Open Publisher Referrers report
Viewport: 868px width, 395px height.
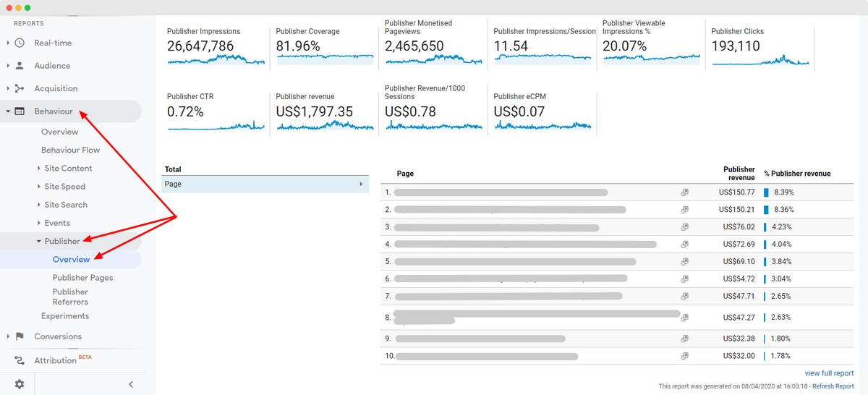70,297
